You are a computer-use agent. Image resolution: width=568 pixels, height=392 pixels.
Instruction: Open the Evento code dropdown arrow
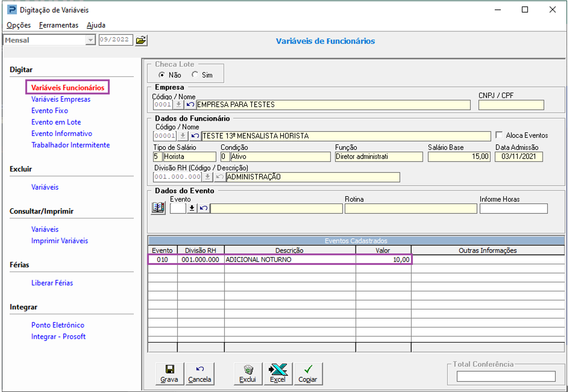click(192, 208)
